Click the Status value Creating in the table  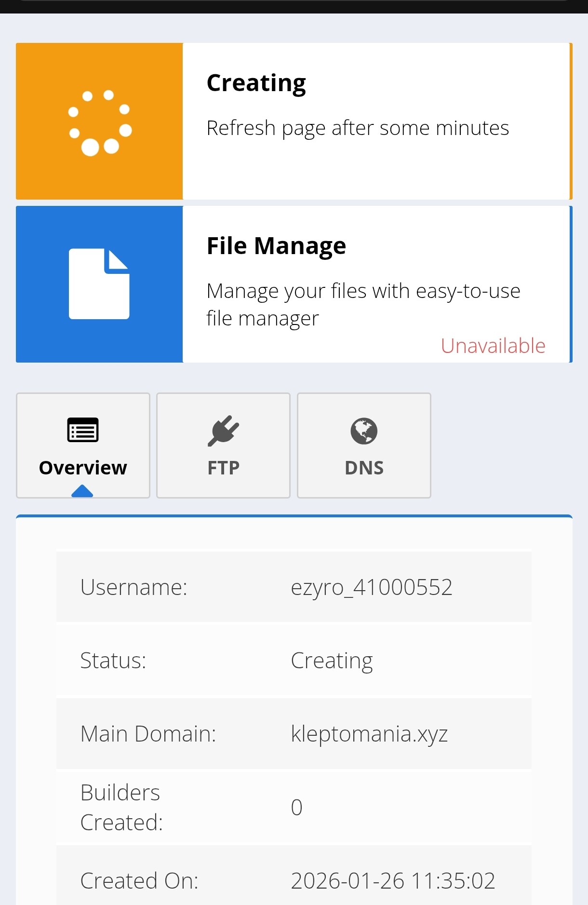[x=332, y=661]
